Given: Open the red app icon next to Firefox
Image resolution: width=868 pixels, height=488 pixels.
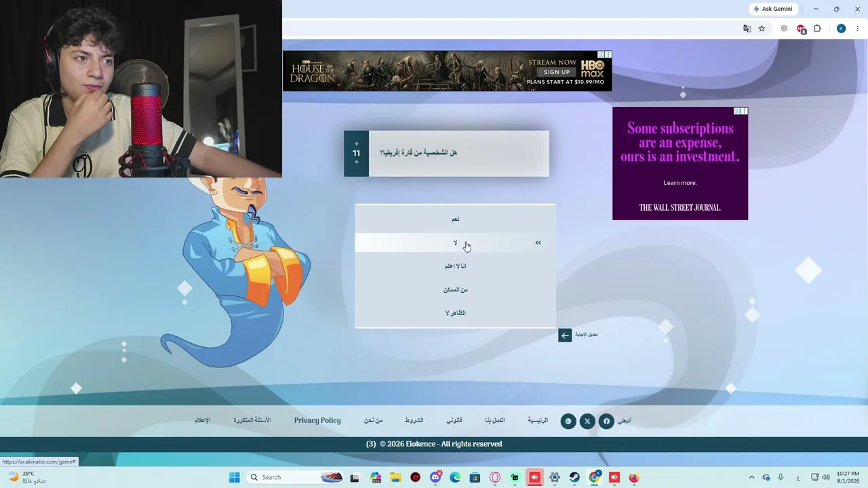Looking at the screenshot, I should (614, 478).
